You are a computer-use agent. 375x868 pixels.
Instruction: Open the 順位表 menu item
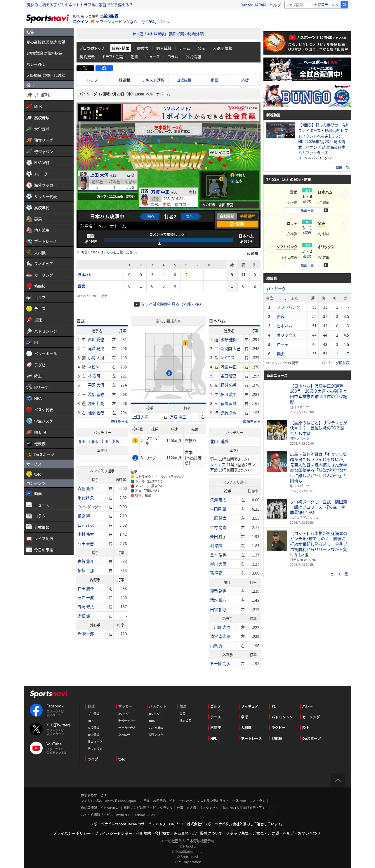pyautogui.click(x=143, y=48)
